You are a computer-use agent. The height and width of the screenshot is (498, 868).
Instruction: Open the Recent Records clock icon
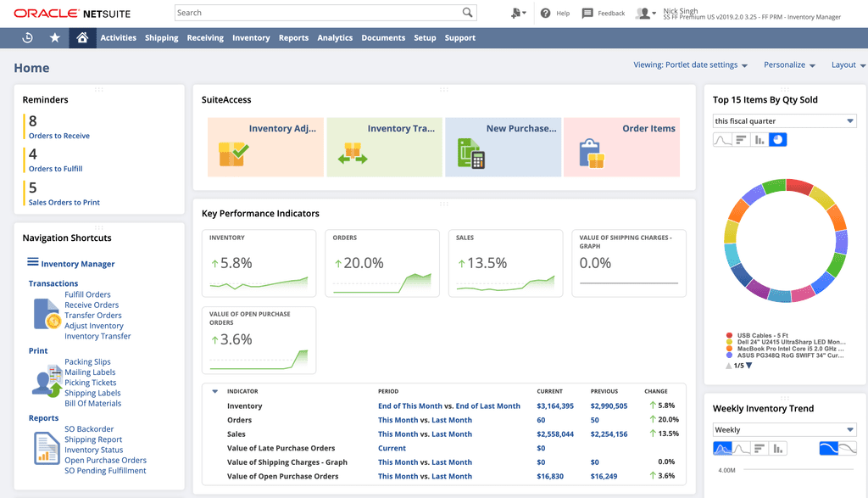27,37
